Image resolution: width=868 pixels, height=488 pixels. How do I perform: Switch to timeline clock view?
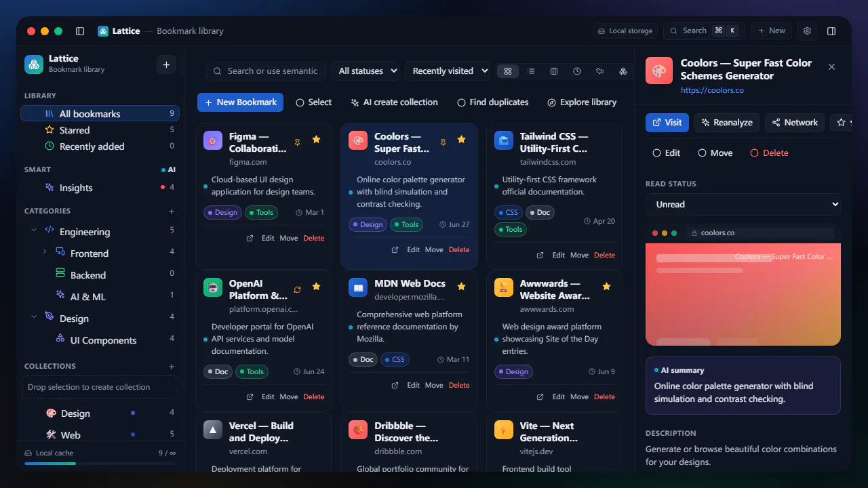[x=577, y=71]
